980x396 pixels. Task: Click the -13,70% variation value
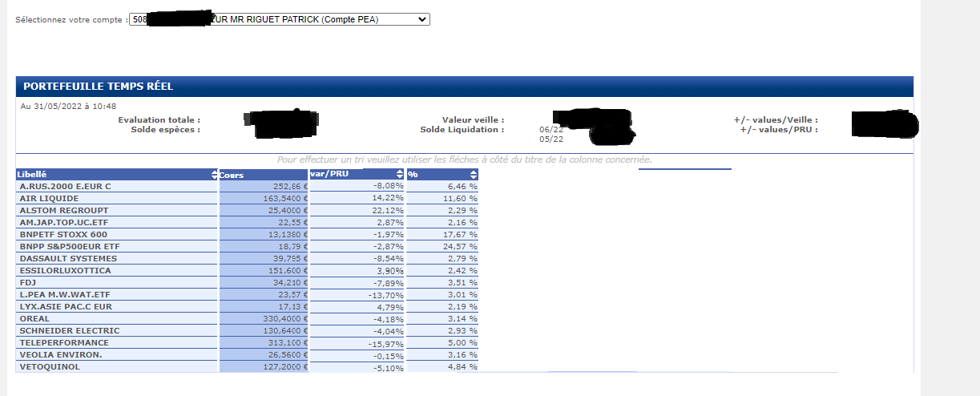(x=386, y=294)
